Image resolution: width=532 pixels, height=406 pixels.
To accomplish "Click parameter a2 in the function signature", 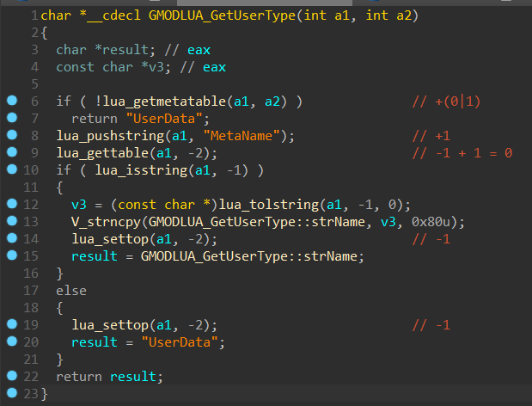I will 404,15.
